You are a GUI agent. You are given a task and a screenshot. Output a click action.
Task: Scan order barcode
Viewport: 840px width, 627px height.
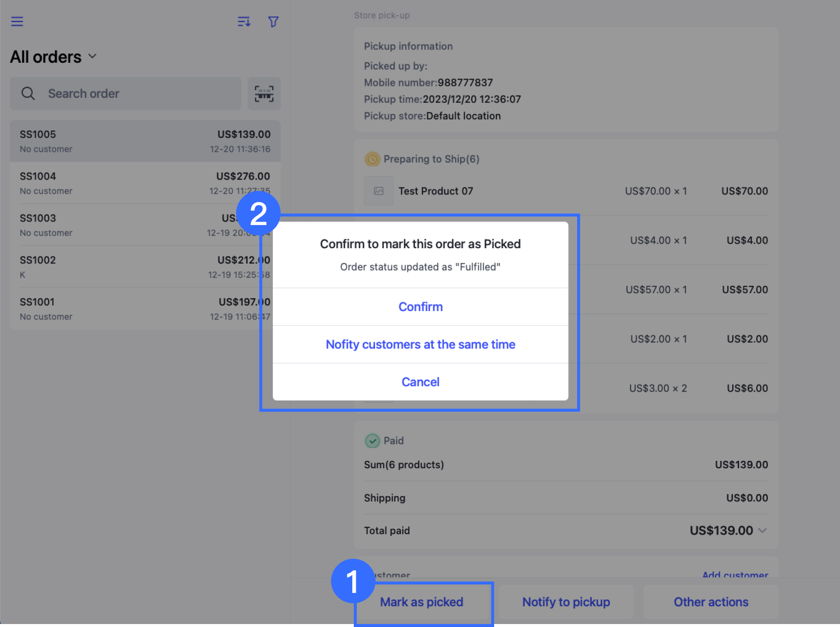tap(264, 93)
